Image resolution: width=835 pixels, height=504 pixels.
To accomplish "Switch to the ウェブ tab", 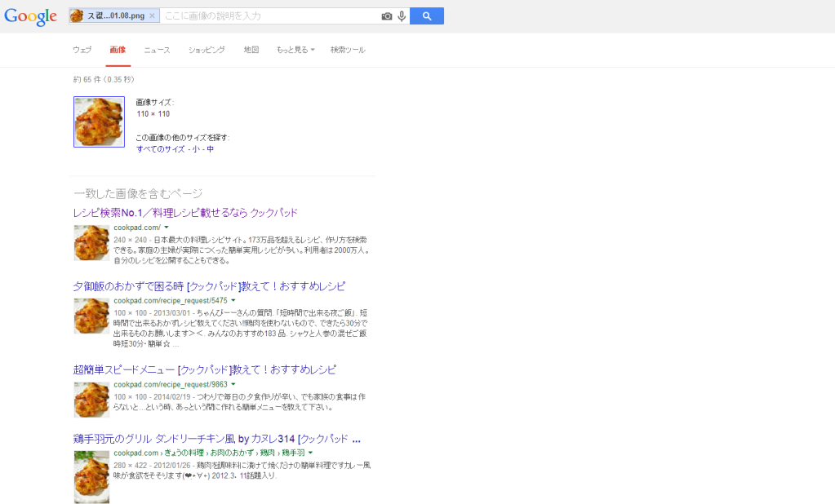I will click(x=82, y=50).
